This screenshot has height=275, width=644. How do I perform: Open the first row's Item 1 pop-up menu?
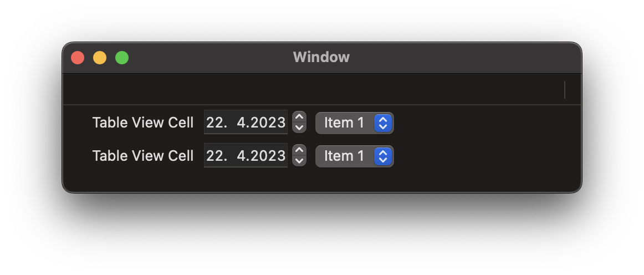tap(355, 123)
